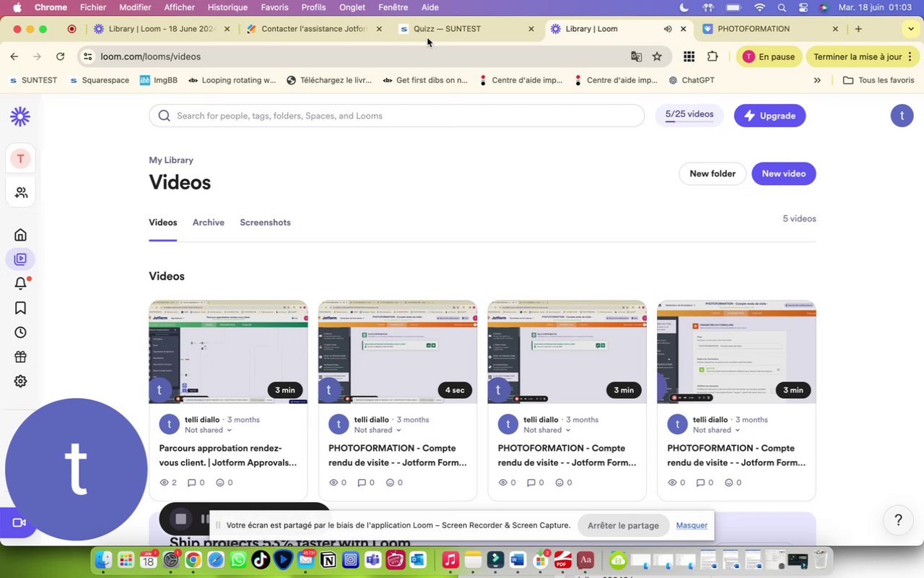Viewport: 924px width, 578px height.
Task: Click the Chrome address bar URL
Action: [x=151, y=56]
